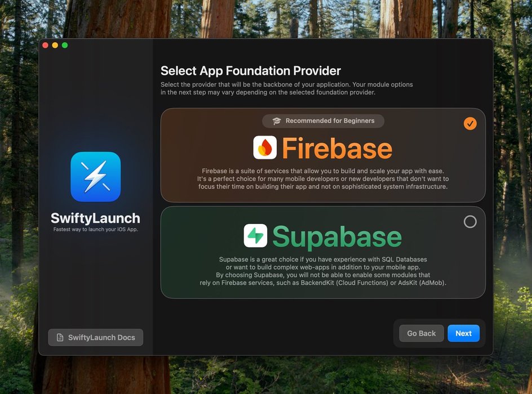Click the large orange Firebase wordmark
This screenshot has height=394, width=532.
(x=337, y=148)
